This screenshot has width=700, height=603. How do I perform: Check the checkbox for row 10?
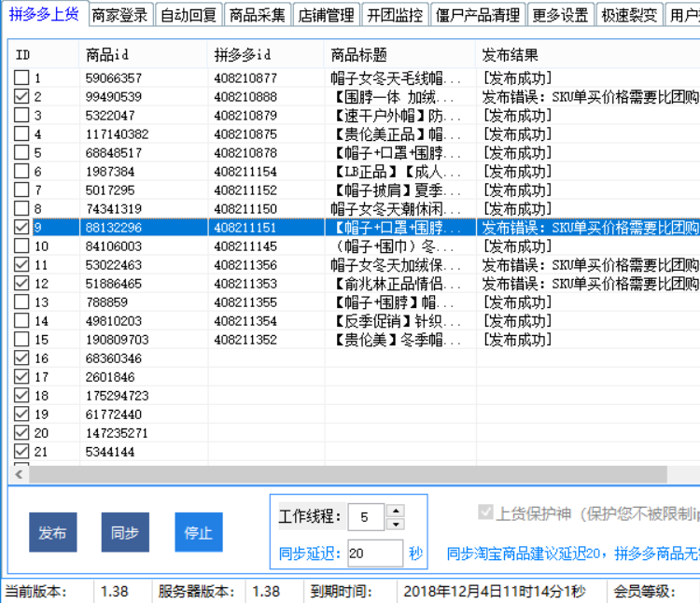pos(21,245)
